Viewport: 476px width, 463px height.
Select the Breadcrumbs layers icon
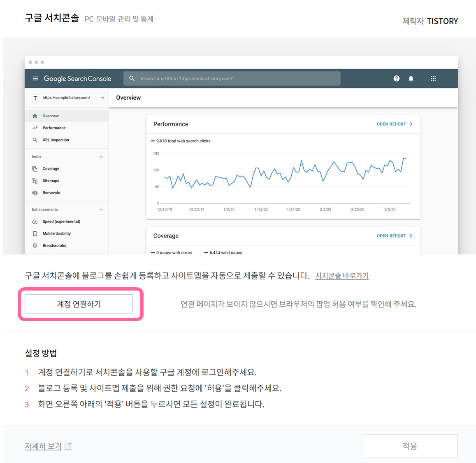[x=35, y=245]
